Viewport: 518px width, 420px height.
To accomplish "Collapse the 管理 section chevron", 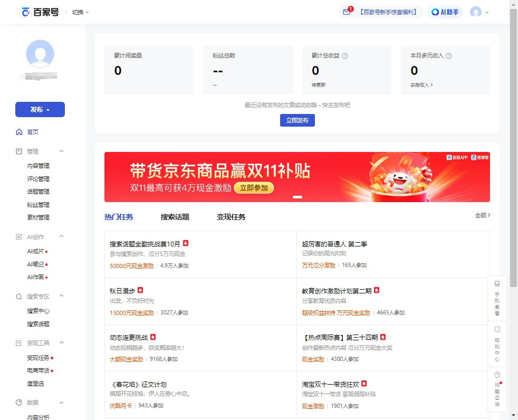I will point(61,151).
